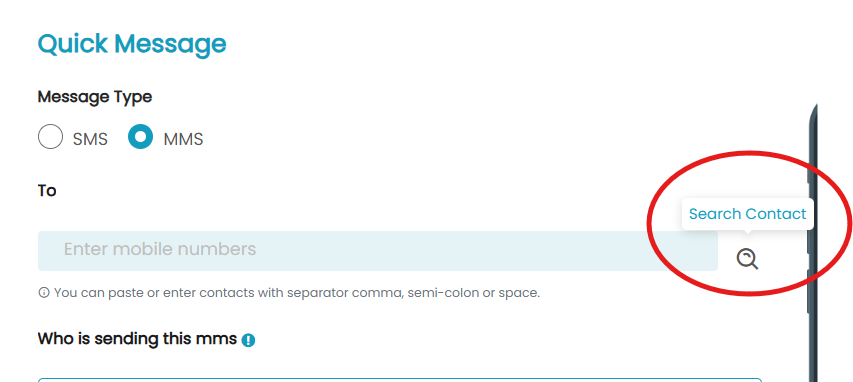Click the To label above the recipients field
Viewport: 853px width, 382px height.
click(47, 191)
